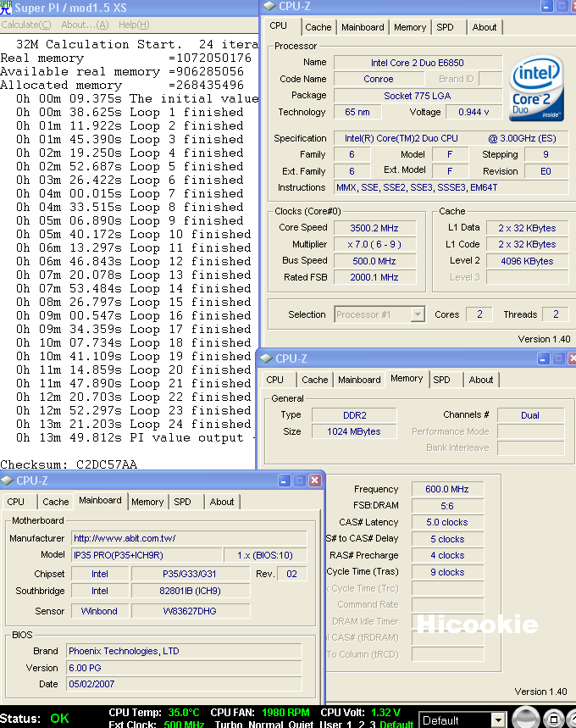Viewport: 576px width, 728px height.
Task: Click the BIOS Brand Phoenix Technologies, LTD
Action: 184,651
